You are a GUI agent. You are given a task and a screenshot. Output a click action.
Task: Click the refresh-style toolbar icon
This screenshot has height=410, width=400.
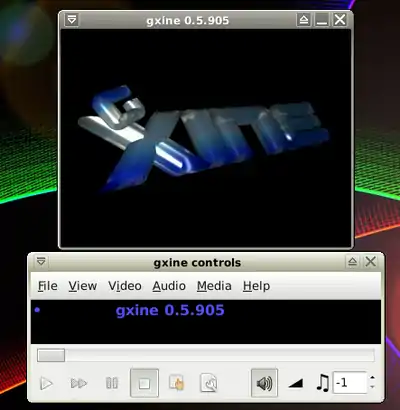point(209,383)
